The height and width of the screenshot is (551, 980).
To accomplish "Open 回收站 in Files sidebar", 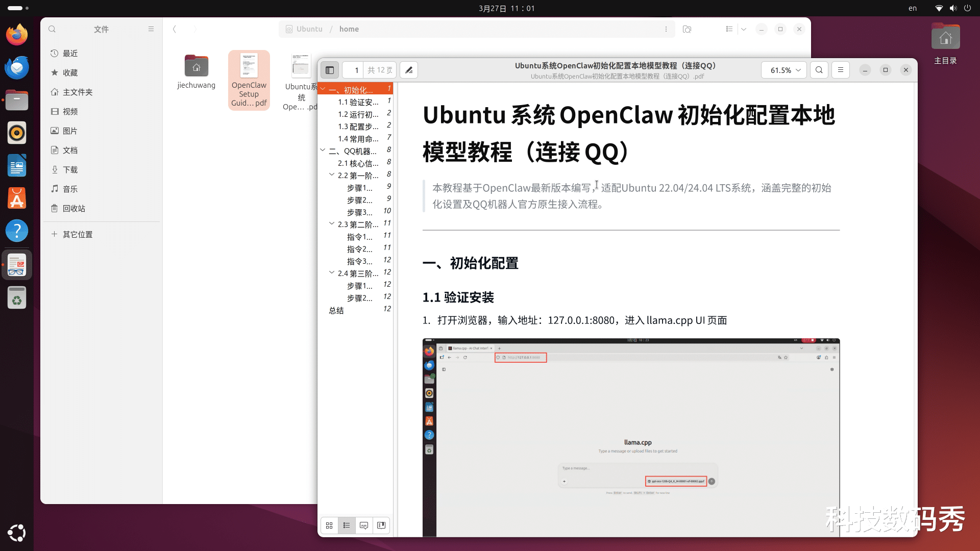I will (73, 208).
